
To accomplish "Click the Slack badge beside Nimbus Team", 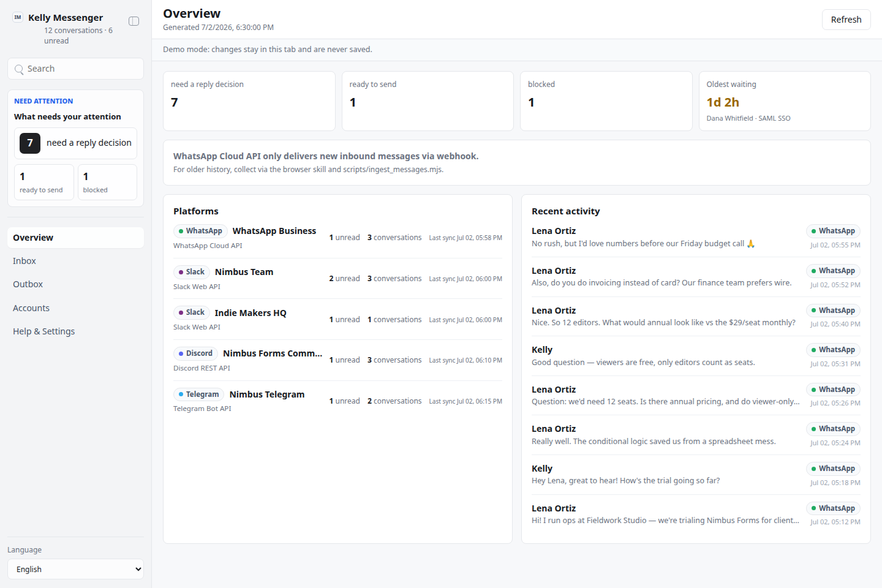I will coord(192,272).
